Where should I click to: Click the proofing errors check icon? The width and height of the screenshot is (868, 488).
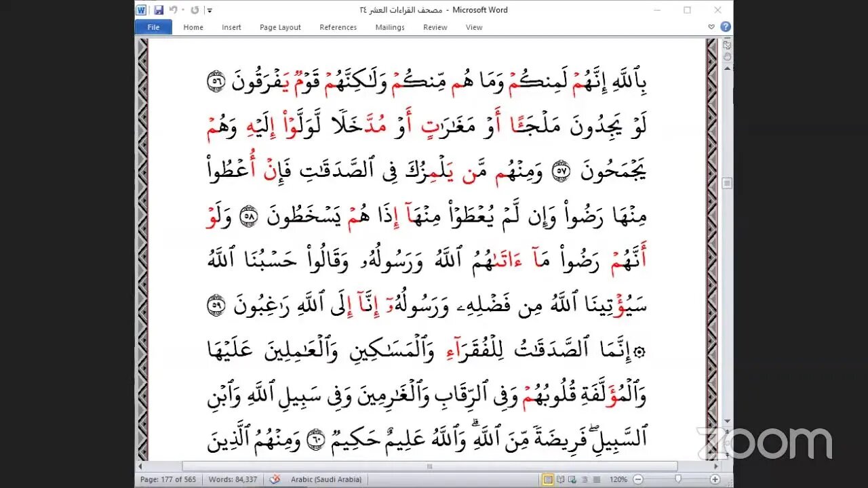click(275, 480)
